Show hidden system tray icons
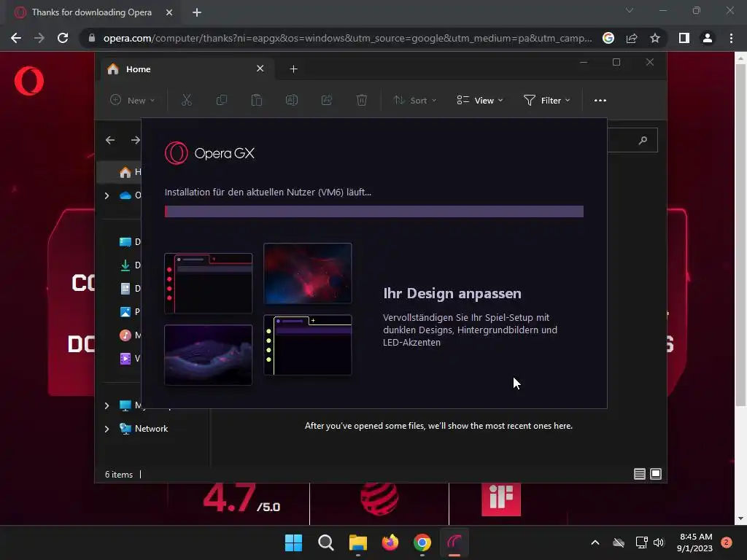Screen dimensions: 747x560 (595, 542)
